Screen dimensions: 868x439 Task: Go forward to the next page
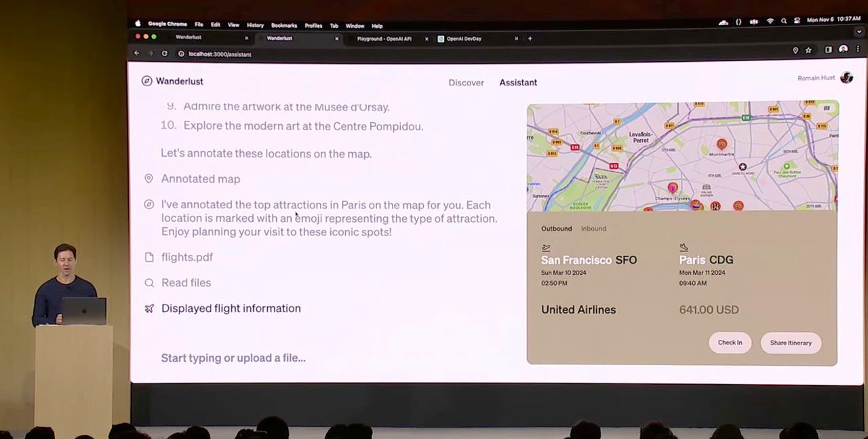click(151, 54)
